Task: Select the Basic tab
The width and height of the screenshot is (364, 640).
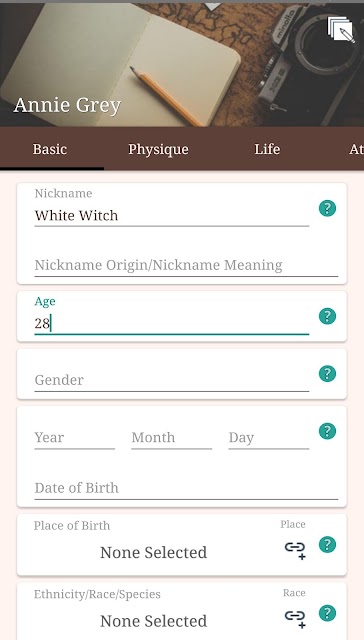Action: [x=50, y=149]
